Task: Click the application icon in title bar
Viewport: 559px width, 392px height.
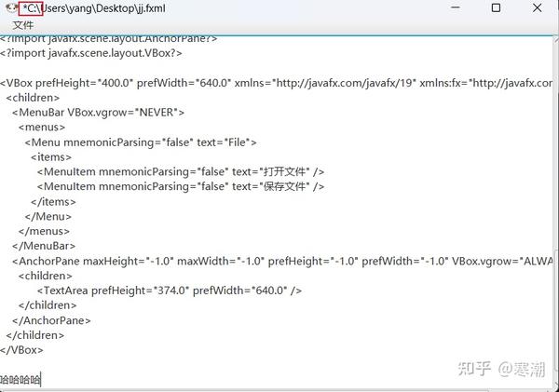Action: 11,7
